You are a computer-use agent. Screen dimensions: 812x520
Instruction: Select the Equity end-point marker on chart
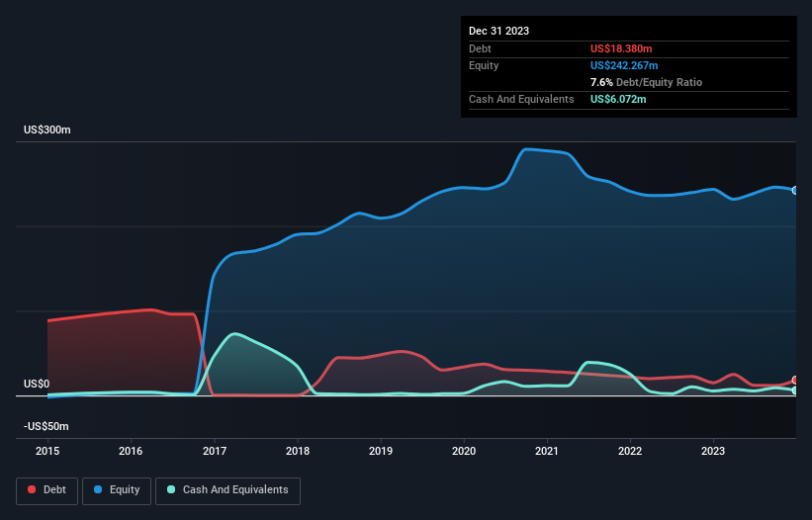point(795,191)
